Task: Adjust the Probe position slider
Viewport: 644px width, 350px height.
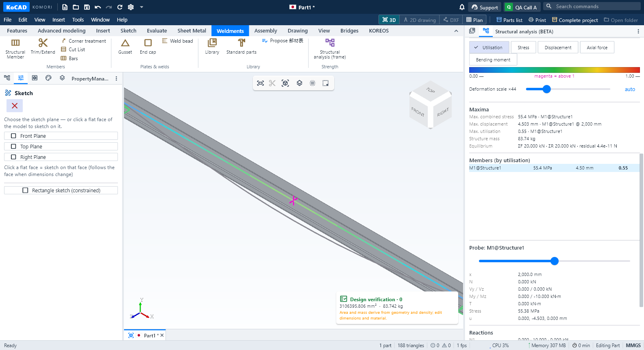Action: point(555,261)
